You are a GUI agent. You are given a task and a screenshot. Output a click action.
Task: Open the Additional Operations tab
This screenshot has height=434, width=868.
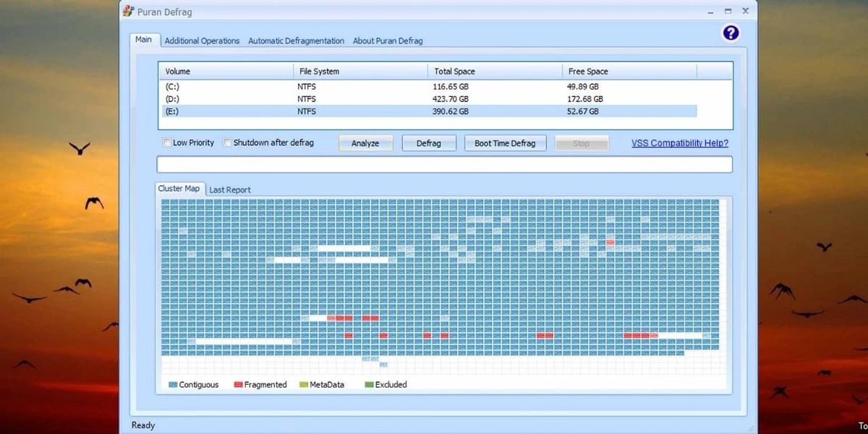tap(202, 41)
